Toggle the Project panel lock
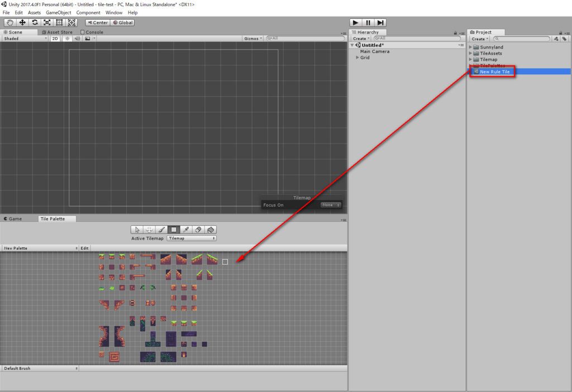This screenshot has width=572, height=392. [x=561, y=33]
